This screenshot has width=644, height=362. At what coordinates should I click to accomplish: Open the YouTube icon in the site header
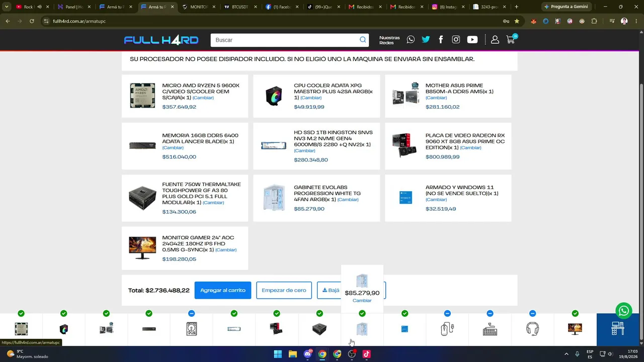[472, 40]
